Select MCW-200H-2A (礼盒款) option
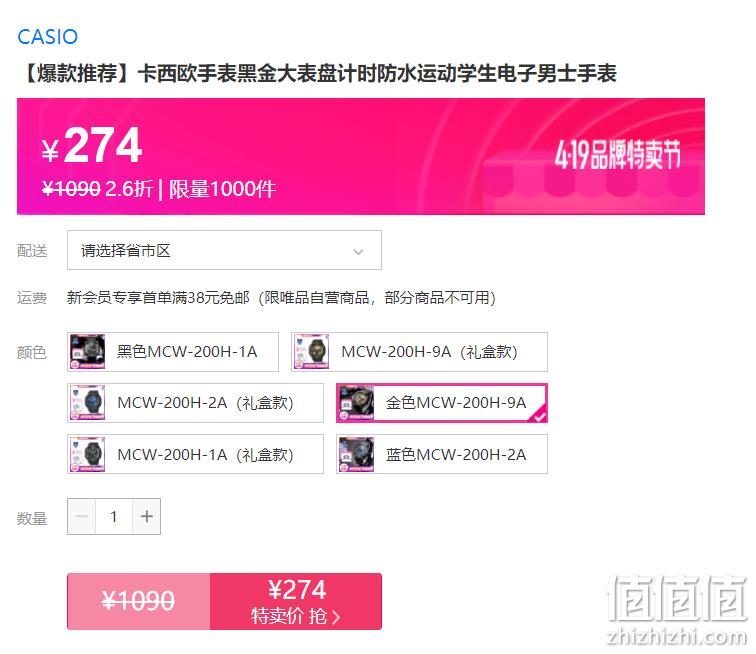This screenshot has width=756, height=654. pyautogui.click(x=195, y=403)
